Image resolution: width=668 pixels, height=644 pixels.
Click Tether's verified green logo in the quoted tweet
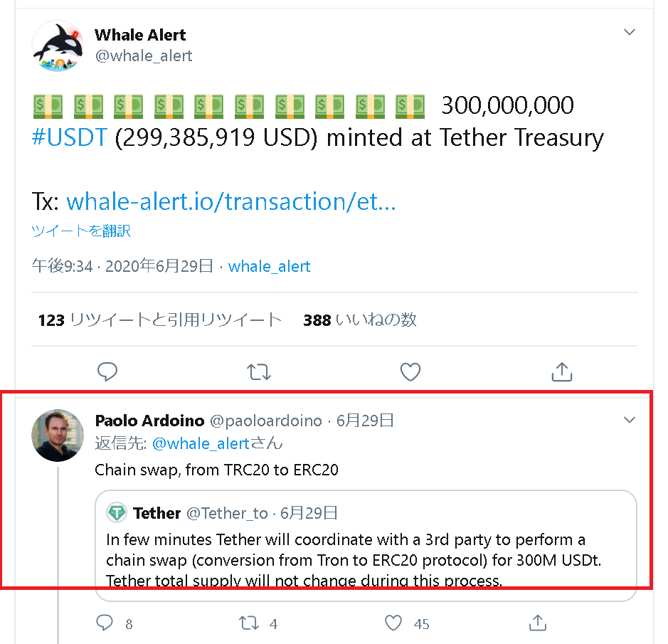pyautogui.click(x=118, y=512)
